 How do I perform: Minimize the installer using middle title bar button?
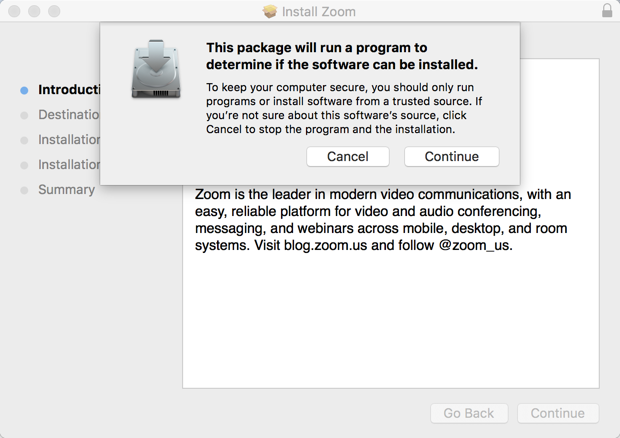tap(34, 12)
